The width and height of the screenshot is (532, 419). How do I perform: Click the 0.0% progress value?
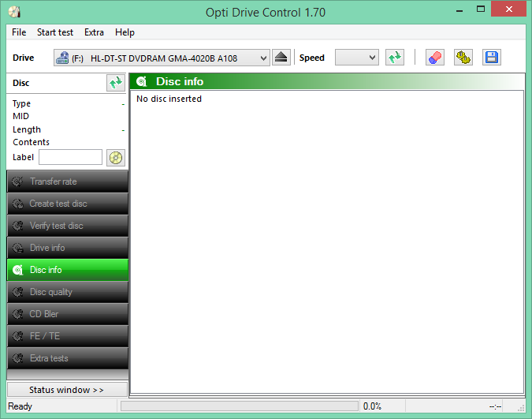point(372,406)
